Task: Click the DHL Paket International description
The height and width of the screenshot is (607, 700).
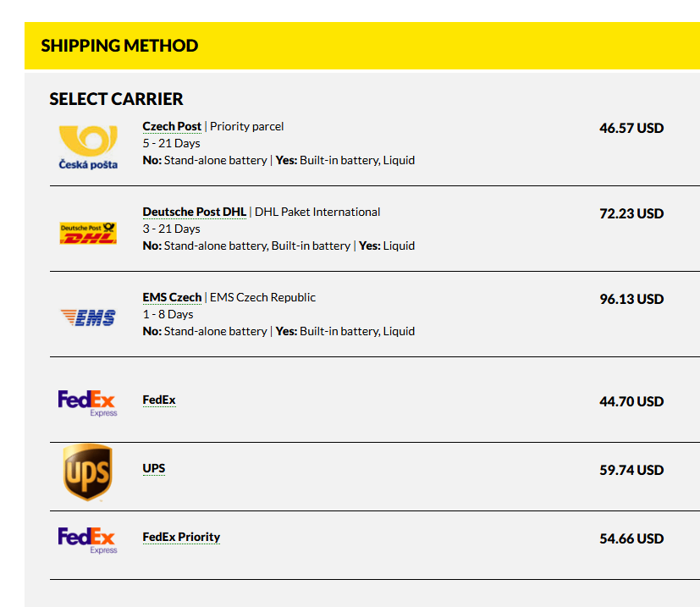Action: [x=317, y=212]
